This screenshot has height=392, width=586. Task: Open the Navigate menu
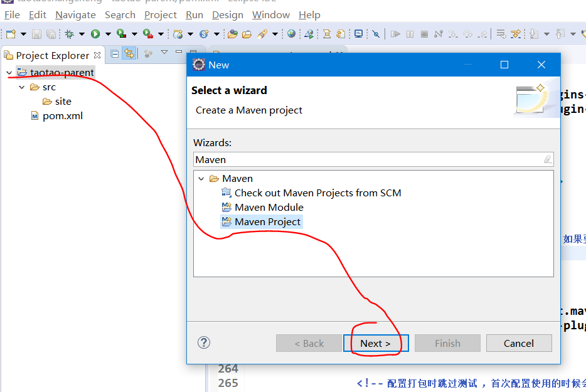pyautogui.click(x=75, y=15)
